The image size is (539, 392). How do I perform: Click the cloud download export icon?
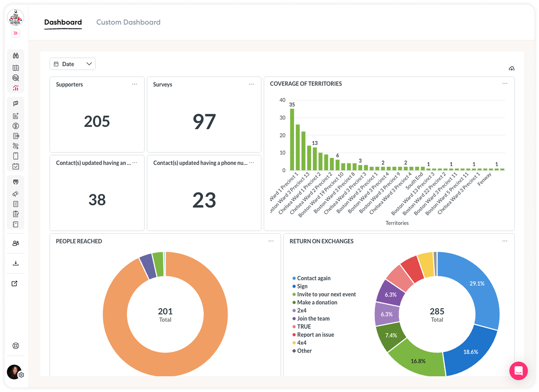coord(512,69)
